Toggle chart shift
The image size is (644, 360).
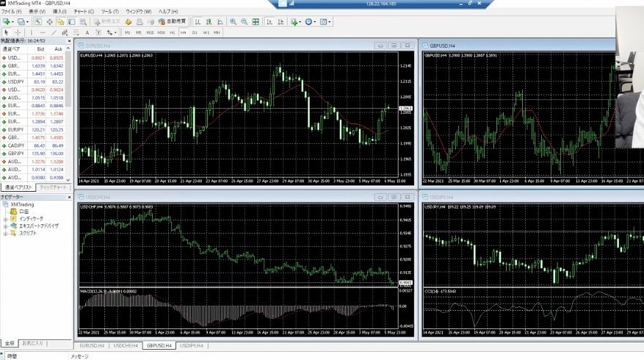pos(281,21)
